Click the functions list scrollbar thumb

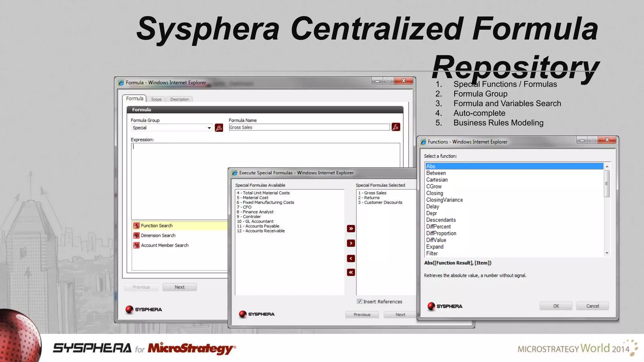click(x=607, y=184)
